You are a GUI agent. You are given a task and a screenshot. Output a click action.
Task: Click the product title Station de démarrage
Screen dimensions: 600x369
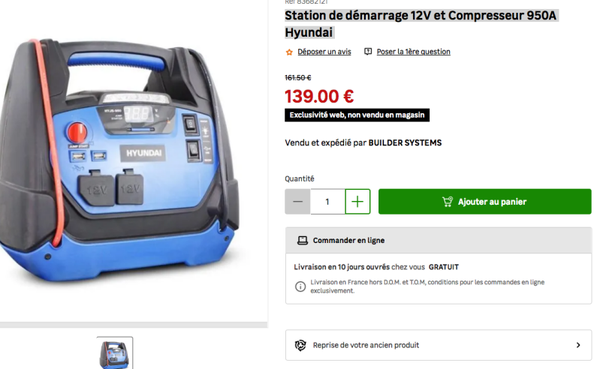click(x=421, y=24)
